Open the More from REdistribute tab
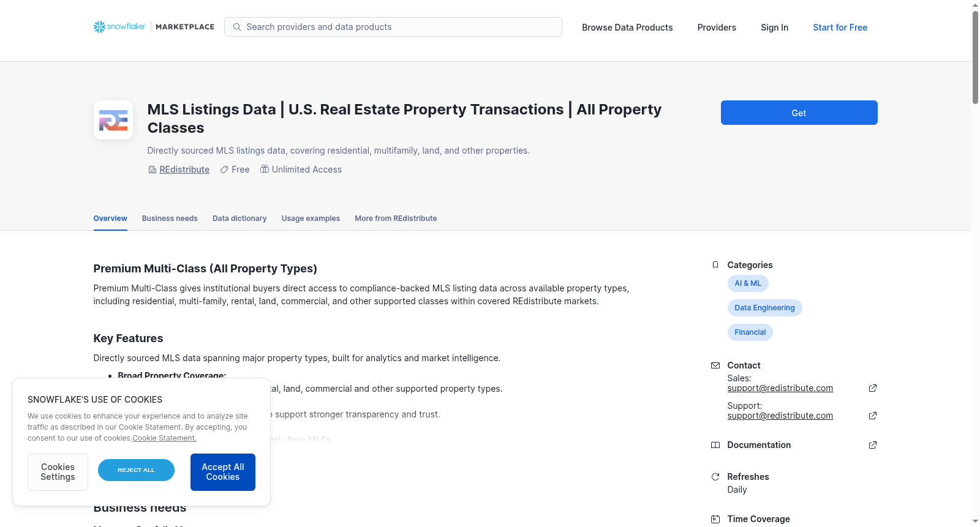The image size is (980, 527). (x=396, y=219)
